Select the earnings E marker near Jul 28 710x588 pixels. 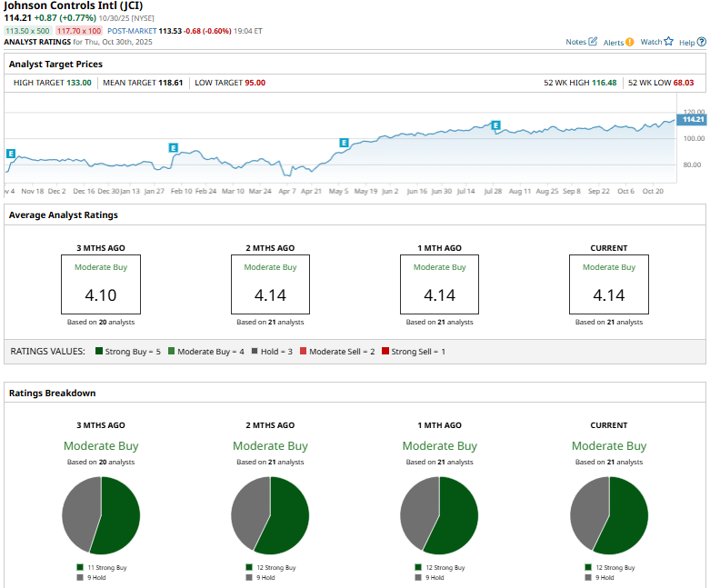(495, 125)
